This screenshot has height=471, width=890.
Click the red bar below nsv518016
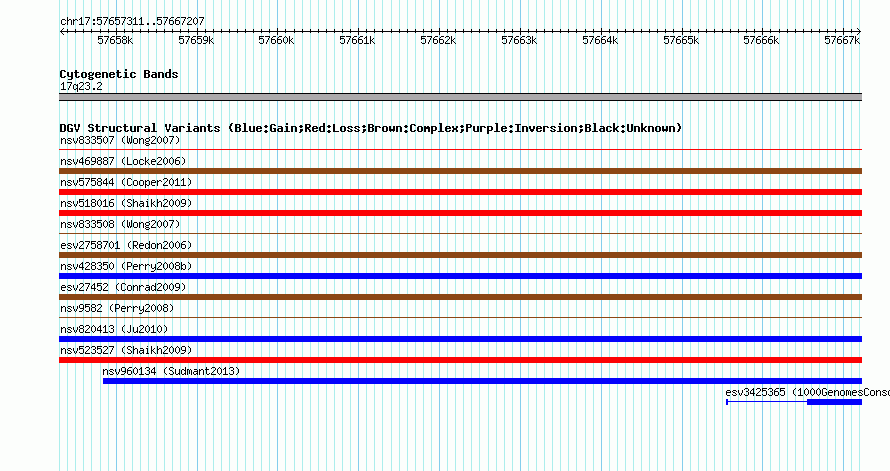tap(460, 213)
